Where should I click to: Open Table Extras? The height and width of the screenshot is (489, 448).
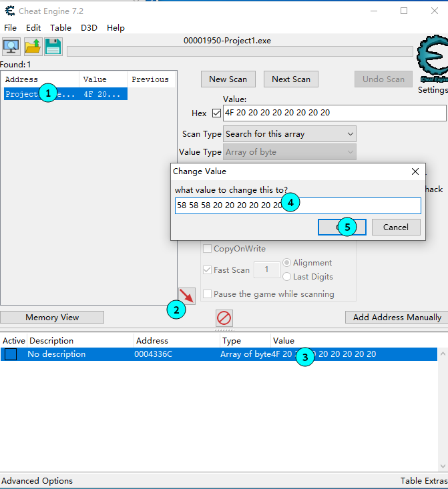[x=424, y=481]
